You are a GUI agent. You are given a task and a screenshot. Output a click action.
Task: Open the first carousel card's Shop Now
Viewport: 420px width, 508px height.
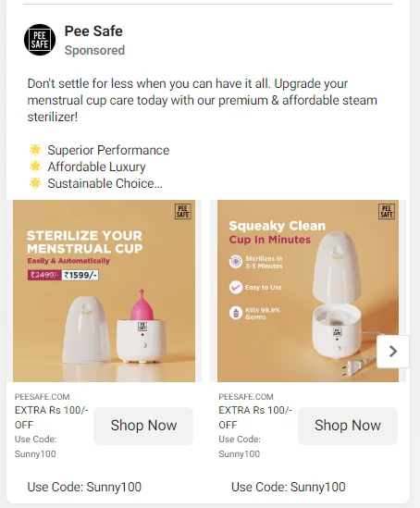click(143, 426)
